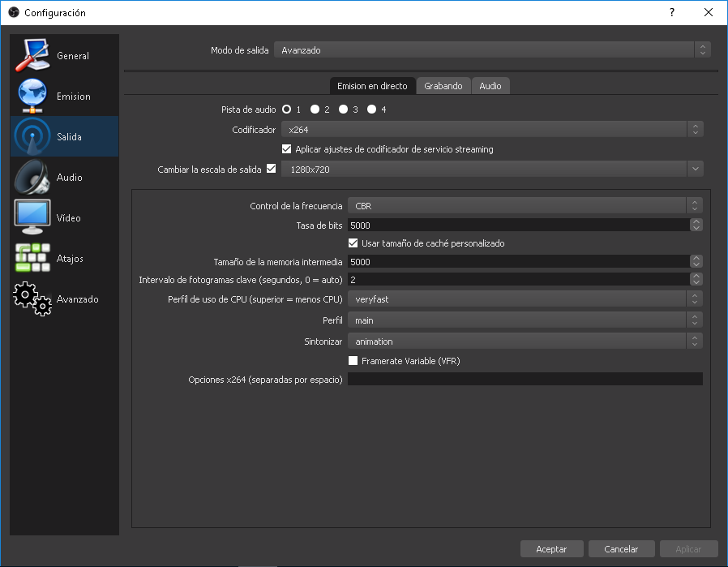728x567 pixels.
Task: Open the Audio speaker icon
Action: [x=32, y=177]
